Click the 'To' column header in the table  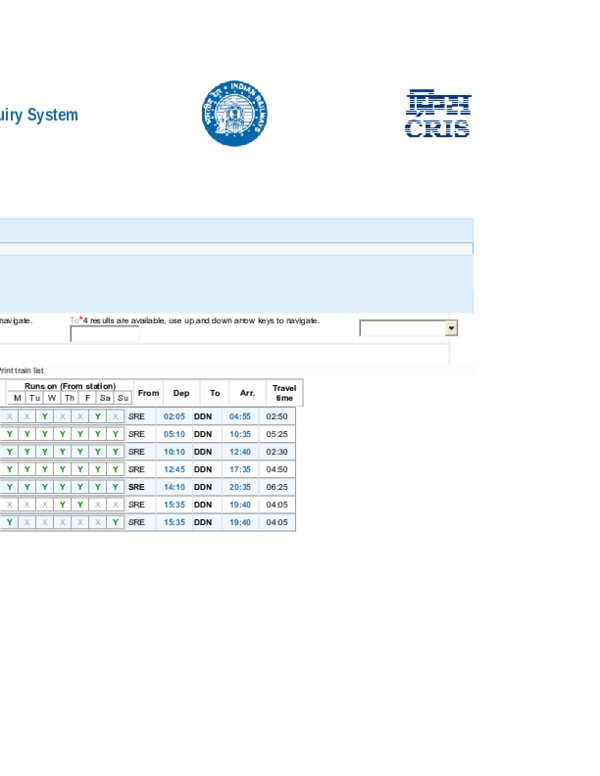tap(214, 393)
